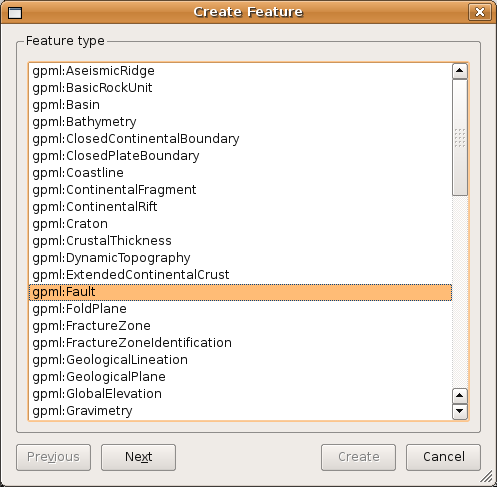This screenshot has height=487, width=497.
Task: Click the highlighted gpml:Fault row
Action: 240,292
